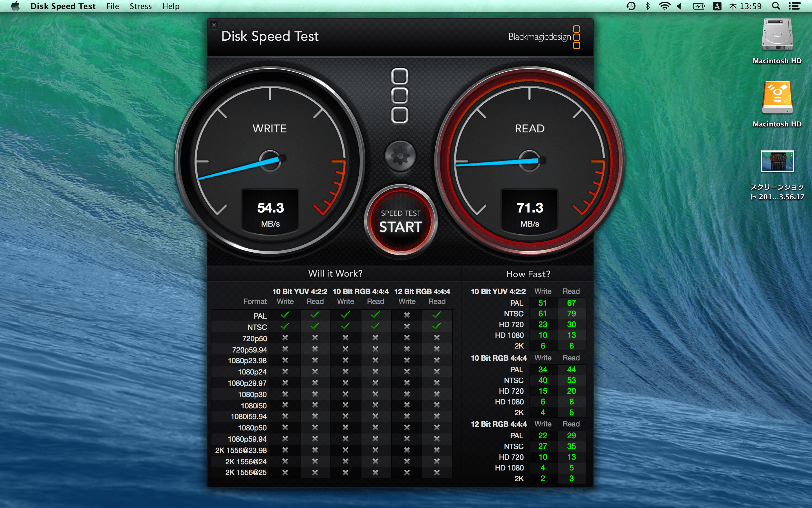Viewport: 812px width, 508px height.
Task: Click the 720p59.94 format row label
Action: point(249,350)
